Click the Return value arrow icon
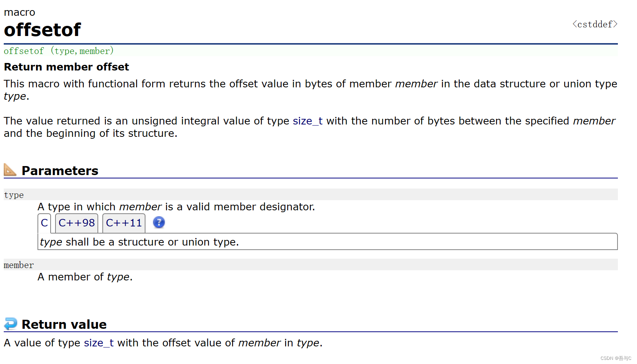 [x=10, y=324]
